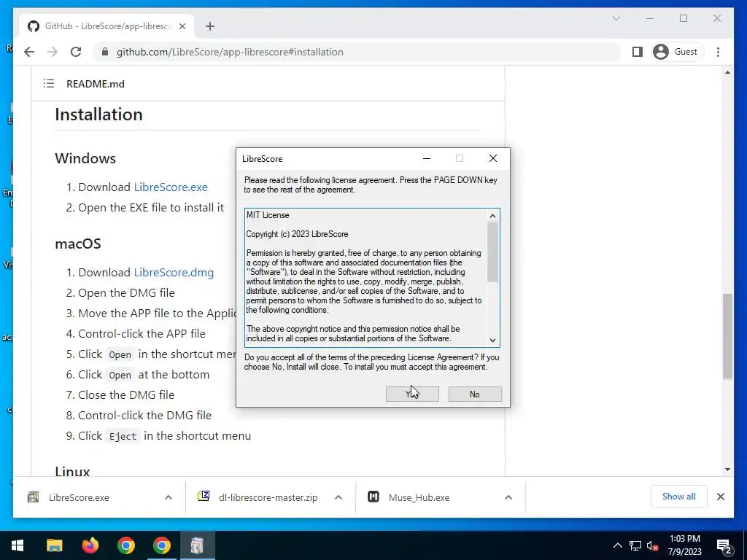
Task: Click the page scrollbar thumb
Action: [727, 336]
